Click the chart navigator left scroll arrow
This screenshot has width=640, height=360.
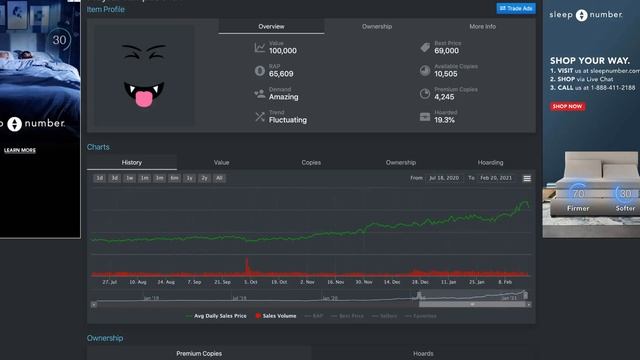coord(94,304)
